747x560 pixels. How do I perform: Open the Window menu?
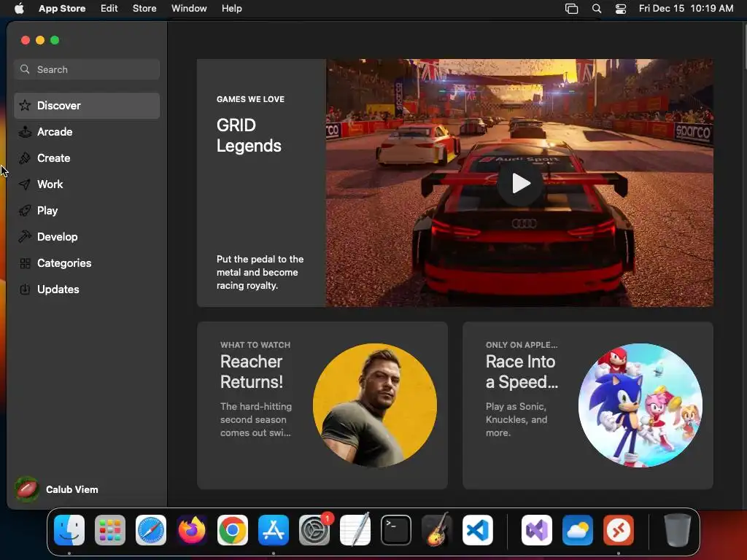[189, 8]
